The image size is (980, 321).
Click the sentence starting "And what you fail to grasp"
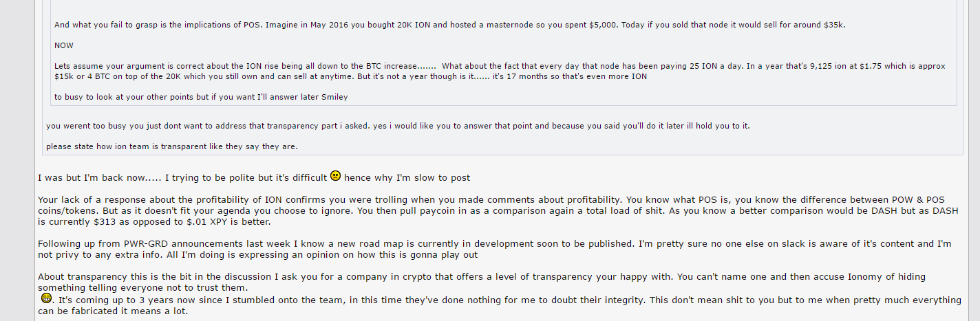click(x=450, y=25)
